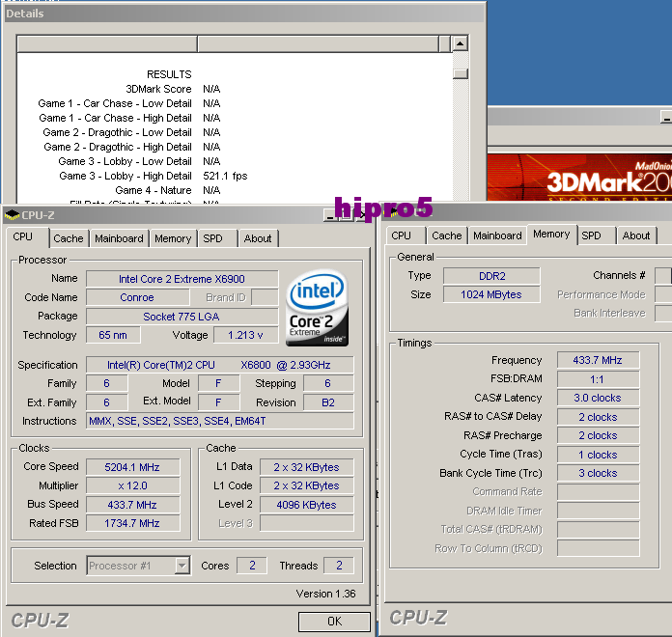The height and width of the screenshot is (637, 672).
Task: Switch to CPU tab in right CPU-Z window
Action: (406, 235)
